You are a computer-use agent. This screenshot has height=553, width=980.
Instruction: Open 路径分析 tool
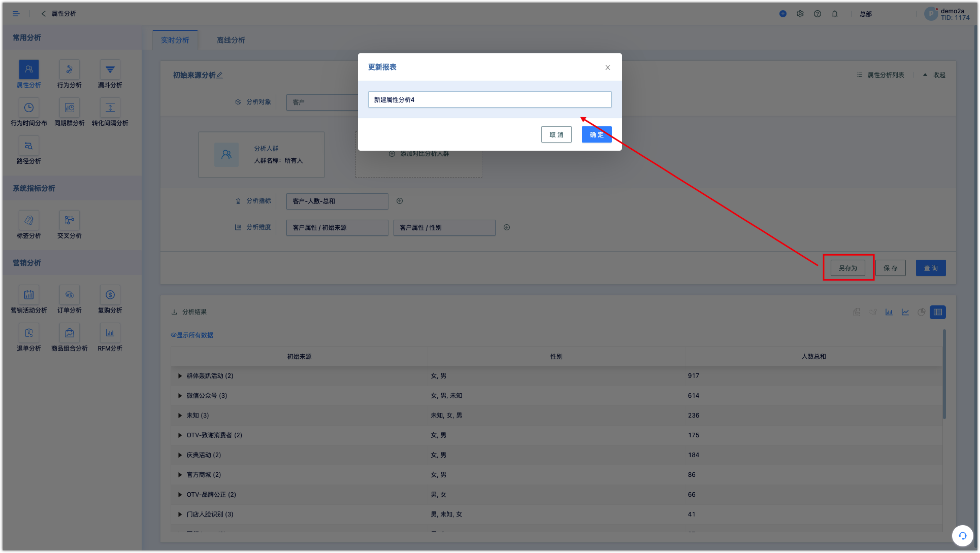[x=28, y=150]
